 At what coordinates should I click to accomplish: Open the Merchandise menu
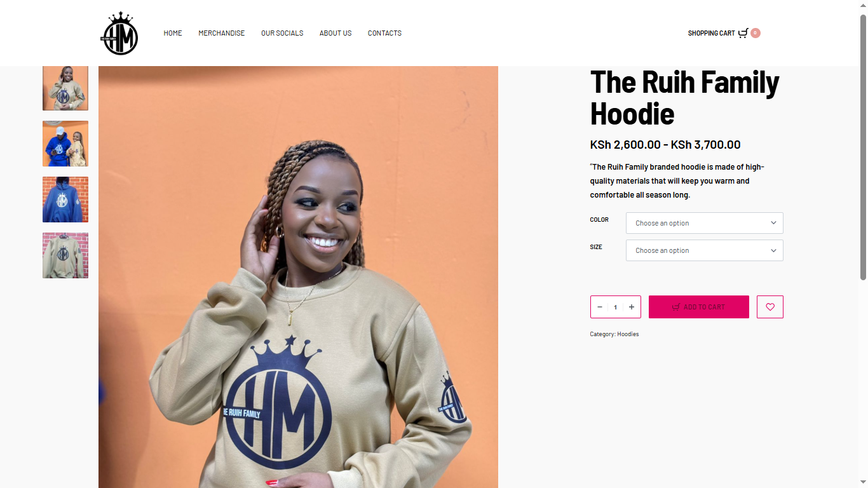221,33
